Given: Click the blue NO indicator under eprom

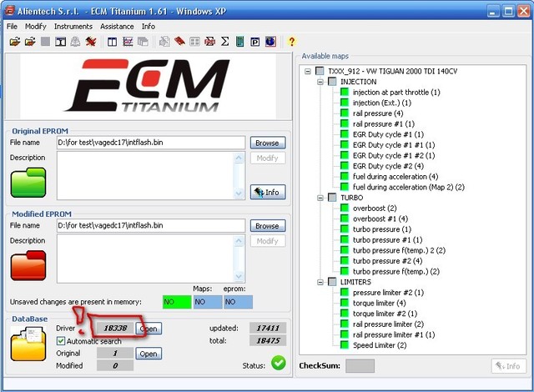Looking at the screenshot, I should [238, 302].
